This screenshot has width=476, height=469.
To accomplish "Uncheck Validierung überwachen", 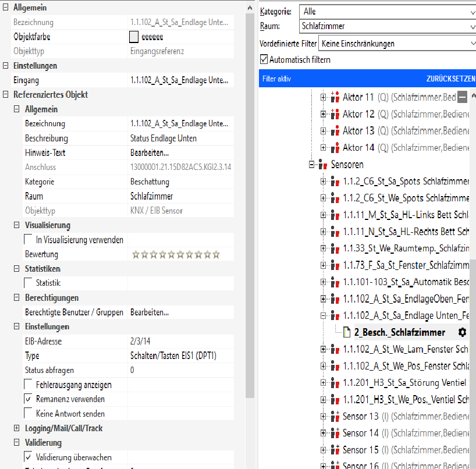I will (29, 457).
